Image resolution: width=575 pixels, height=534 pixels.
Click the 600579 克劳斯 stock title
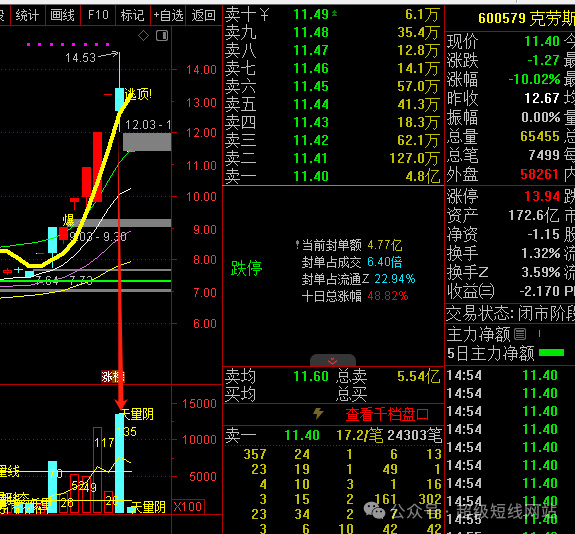point(526,18)
